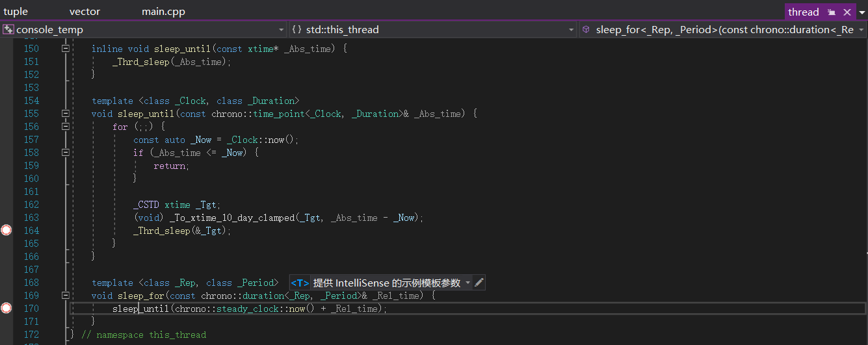Collapse the if block at line 158
Viewport: 868px width, 345px height.
pyautogui.click(x=65, y=153)
